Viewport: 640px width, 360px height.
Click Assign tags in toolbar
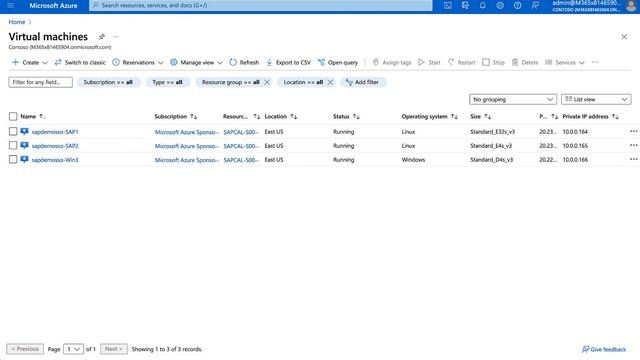click(392, 62)
